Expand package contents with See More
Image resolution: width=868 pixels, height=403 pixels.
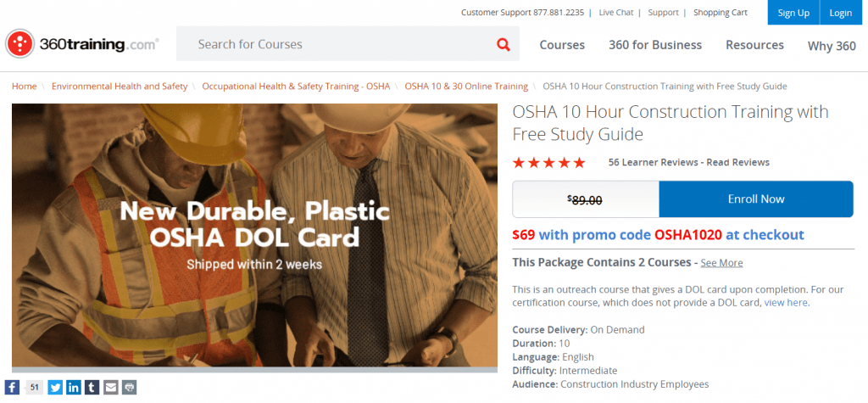(721, 263)
